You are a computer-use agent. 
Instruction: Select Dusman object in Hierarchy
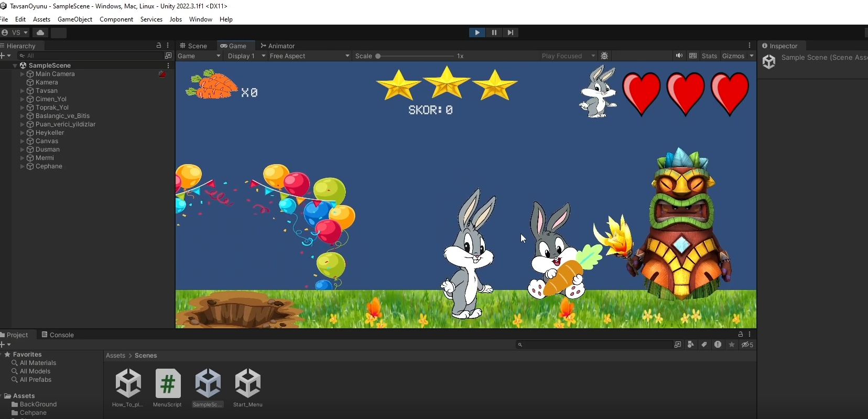tap(48, 149)
